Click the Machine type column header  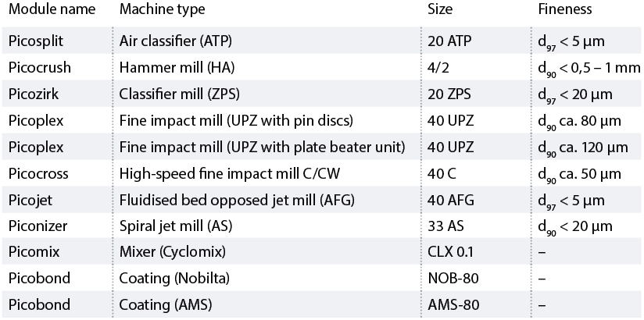[x=162, y=10]
